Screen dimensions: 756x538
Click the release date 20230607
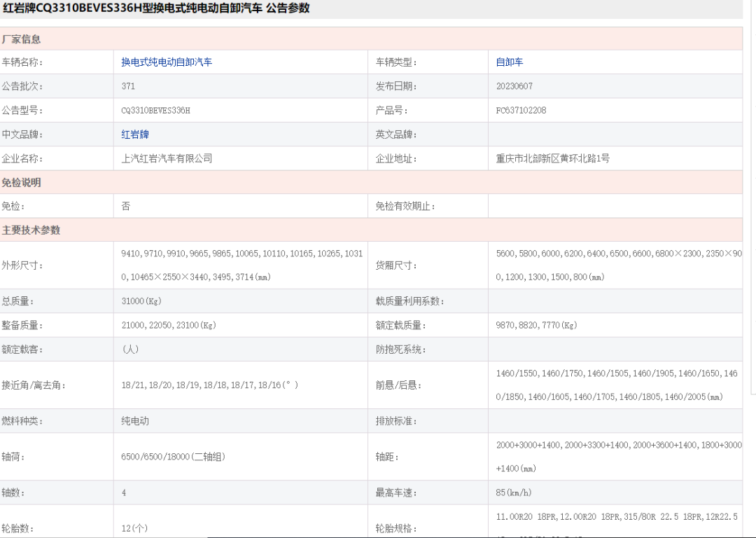pos(515,85)
